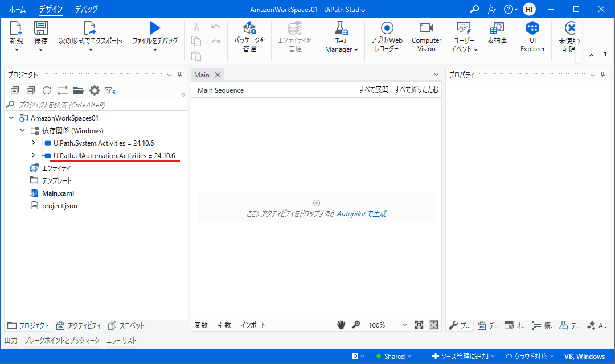The height and width of the screenshot is (364, 615).
Task: Click the New file icon
Action: tap(16, 28)
